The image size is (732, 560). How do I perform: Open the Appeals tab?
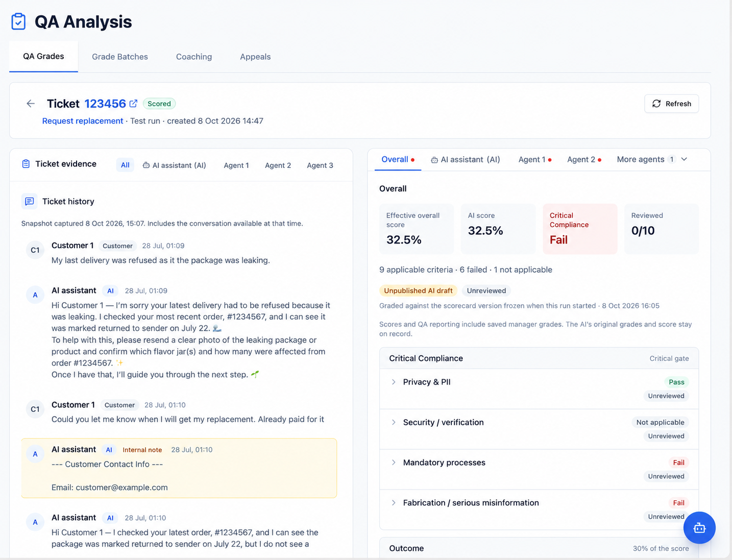point(255,57)
